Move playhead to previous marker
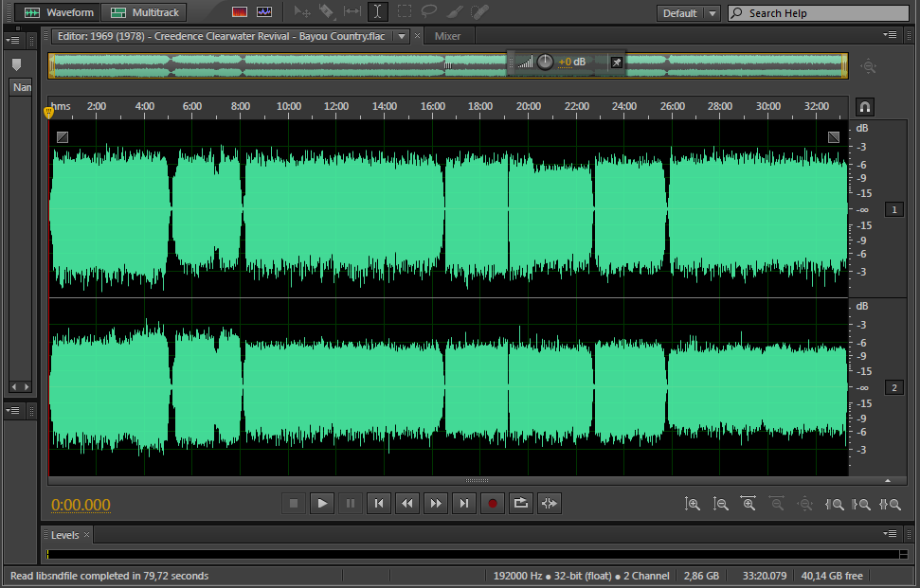The image size is (920, 588). tap(379, 503)
